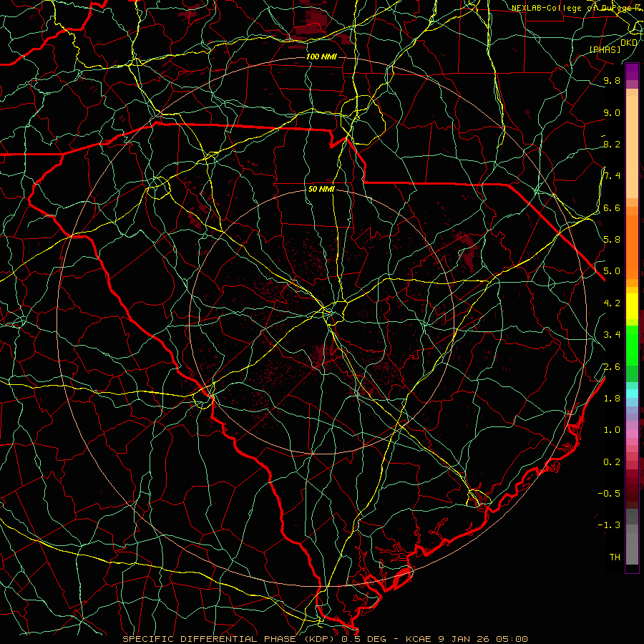Click the "1.0" scale value

tap(612, 430)
